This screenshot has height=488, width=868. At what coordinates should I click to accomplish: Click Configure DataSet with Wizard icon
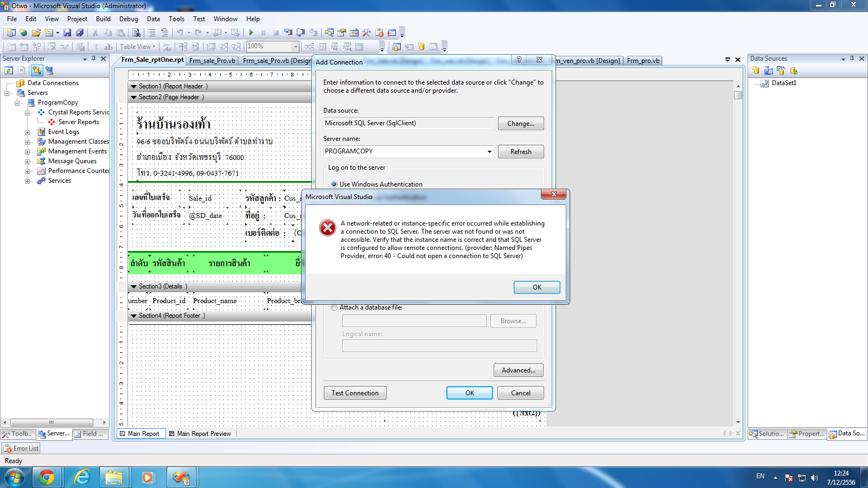781,70
